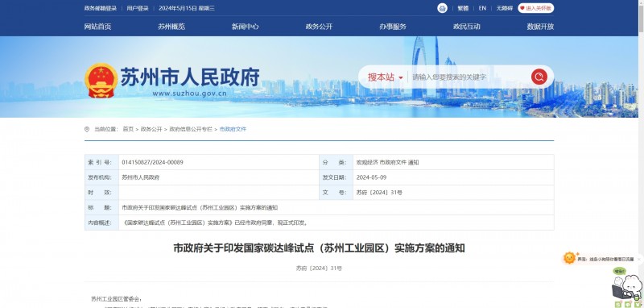
Task: Click the 无障碍 accessibility link
Action: 505,8
